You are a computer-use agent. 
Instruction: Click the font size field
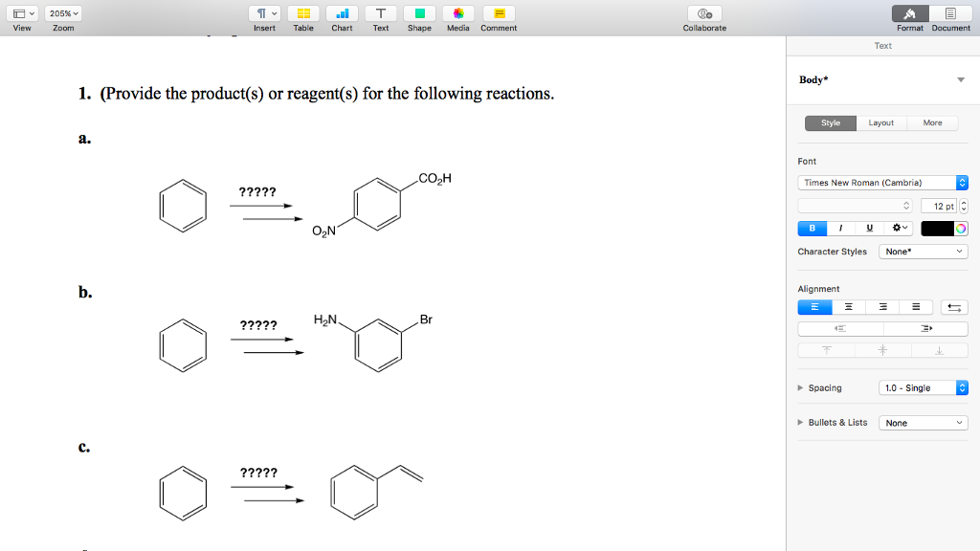pos(938,206)
